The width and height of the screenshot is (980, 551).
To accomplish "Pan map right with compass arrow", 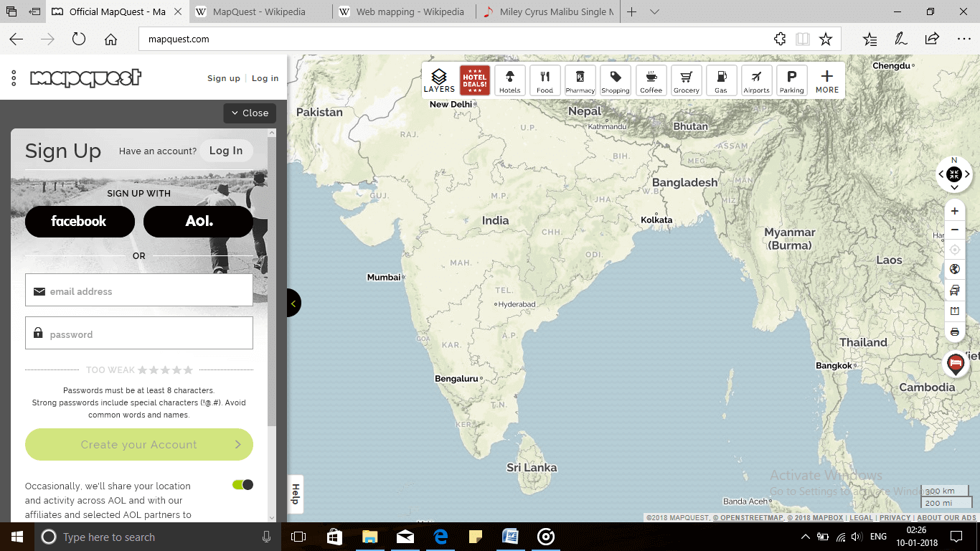I will (967, 174).
